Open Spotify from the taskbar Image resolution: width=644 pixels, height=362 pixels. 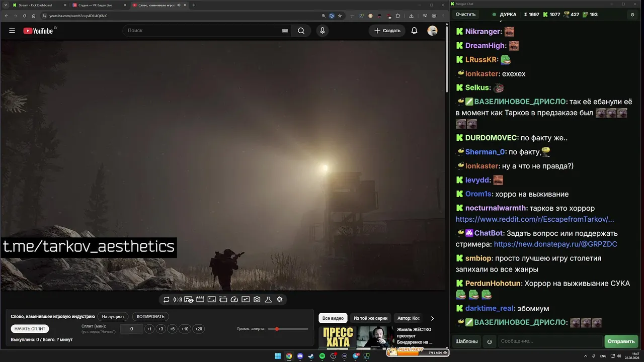click(x=323, y=356)
